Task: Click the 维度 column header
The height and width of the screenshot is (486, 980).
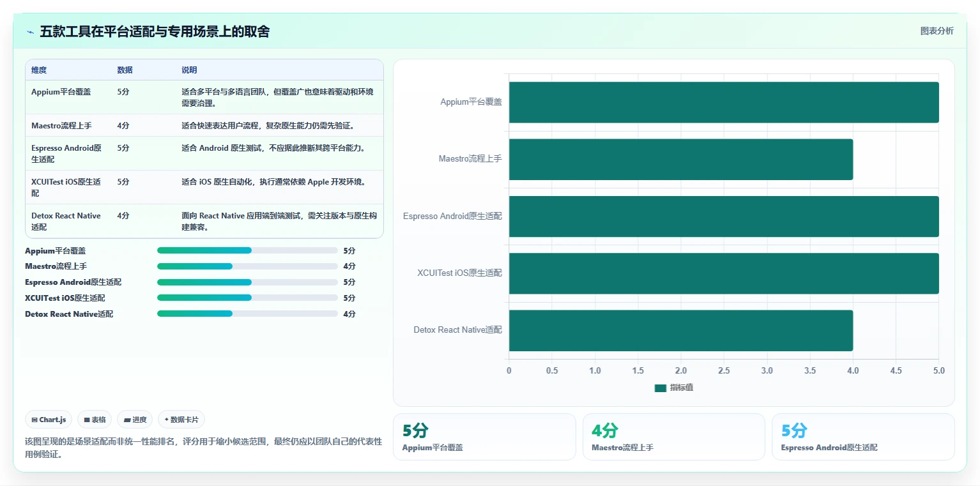Action: pos(39,70)
